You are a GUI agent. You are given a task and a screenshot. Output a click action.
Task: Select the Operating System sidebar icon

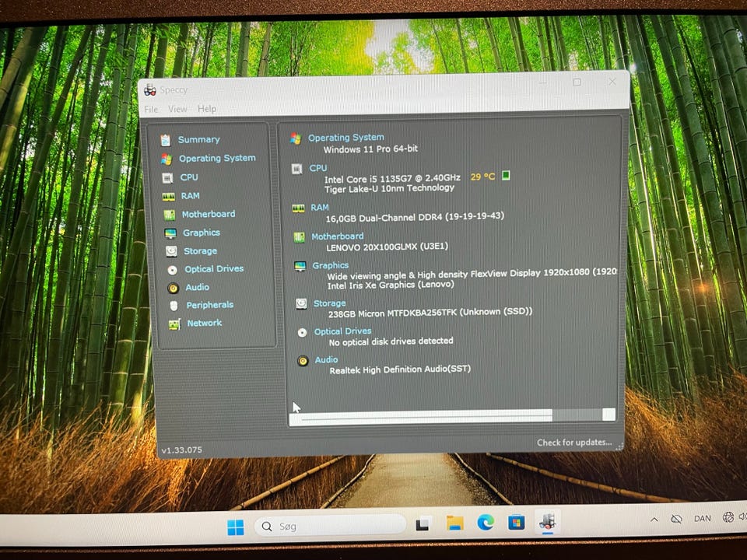click(x=166, y=159)
